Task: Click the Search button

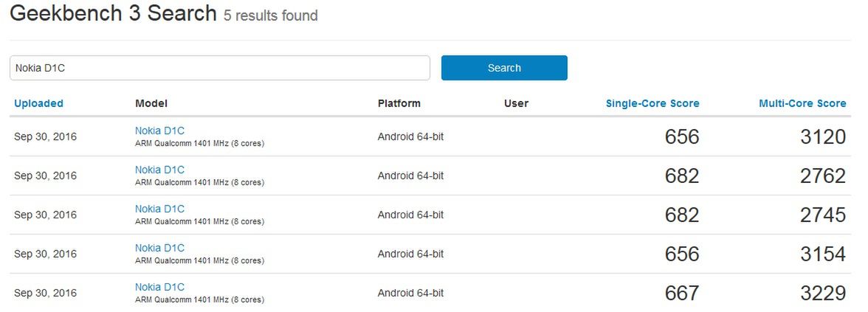Action: (504, 68)
